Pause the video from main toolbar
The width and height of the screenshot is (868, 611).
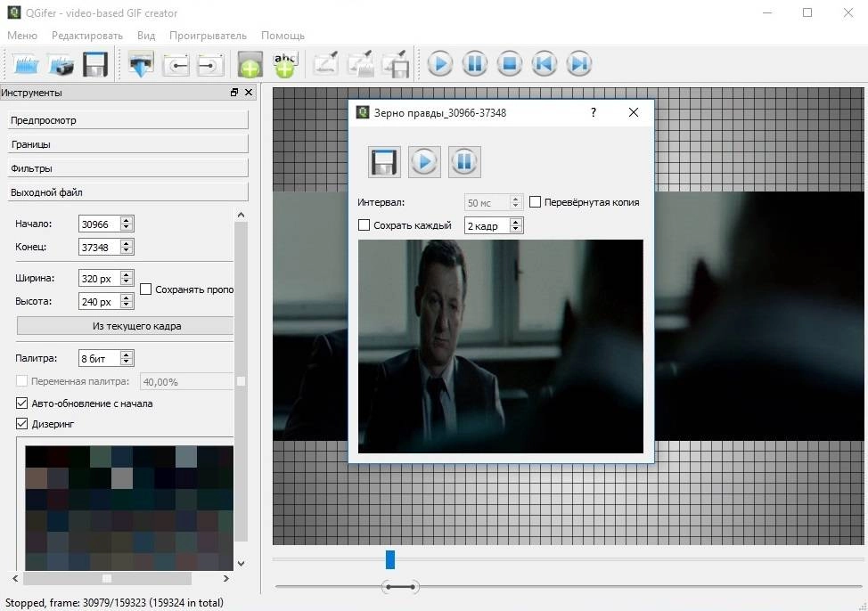click(475, 63)
